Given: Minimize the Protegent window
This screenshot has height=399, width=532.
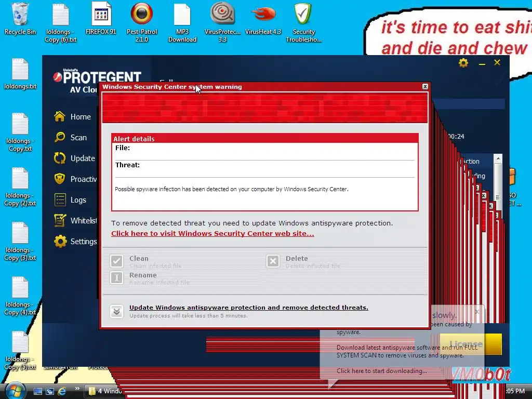Looking at the screenshot, I should tap(482, 63).
